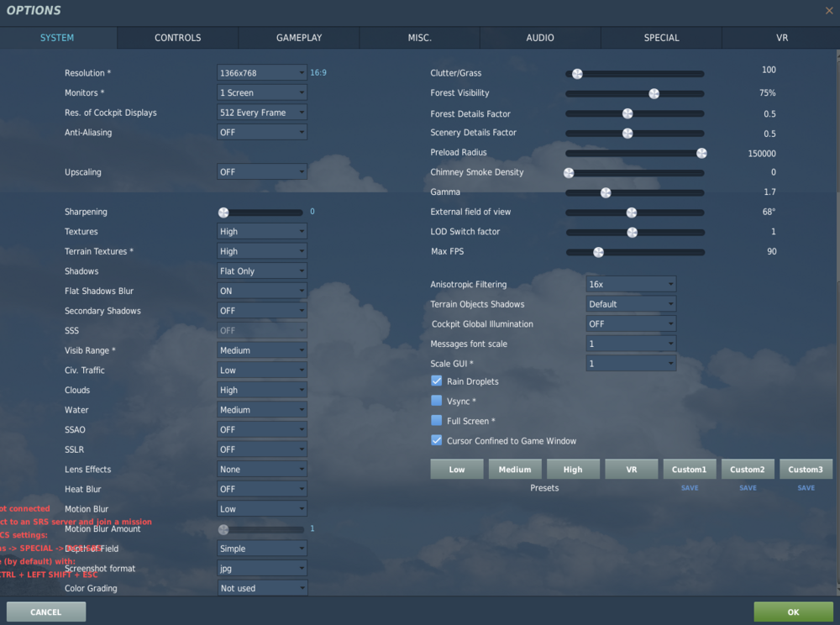Toggle the Rain Droplets checkbox
Viewport: 840px width, 625px height.
[x=437, y=381]
